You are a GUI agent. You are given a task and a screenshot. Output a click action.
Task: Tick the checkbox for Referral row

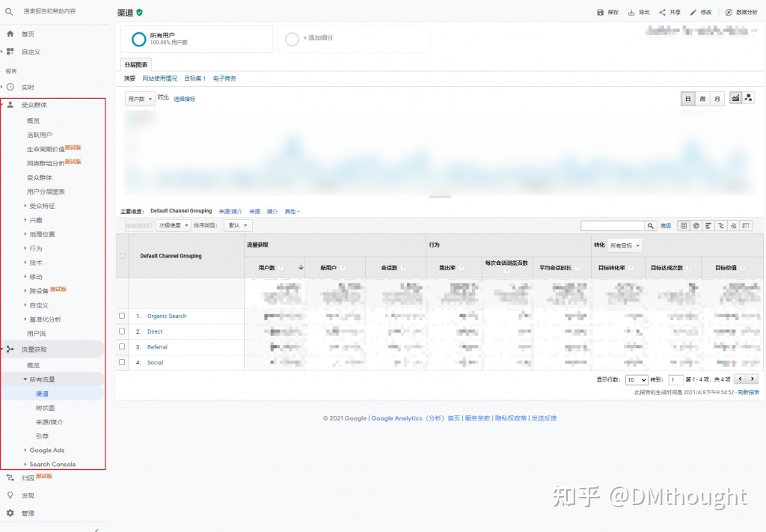tap(122, 346)
